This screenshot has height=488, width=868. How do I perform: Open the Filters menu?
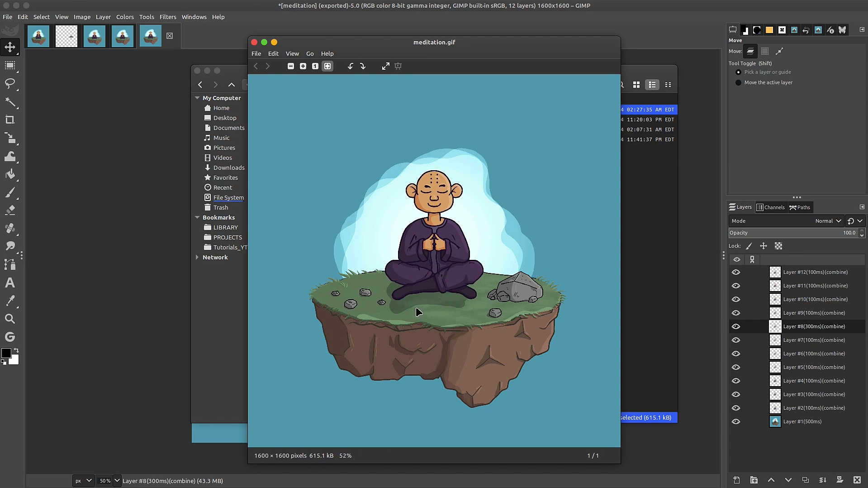pos(168,17)
